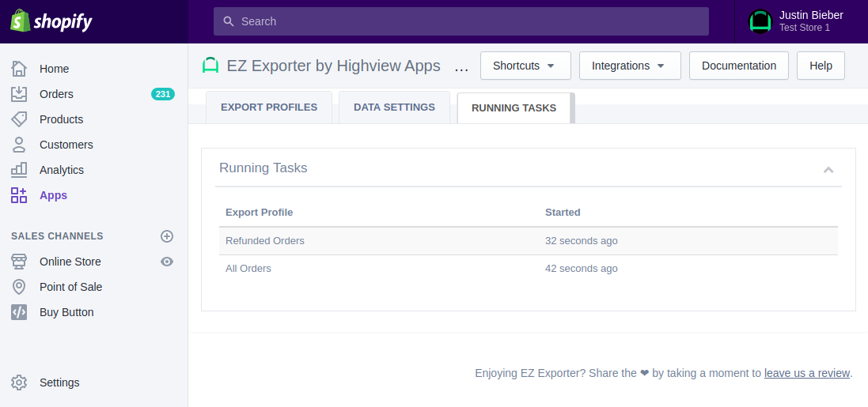This screenshot has width=868, height=407.
Task: Click the Buy Button code icon
Action: 19,312
